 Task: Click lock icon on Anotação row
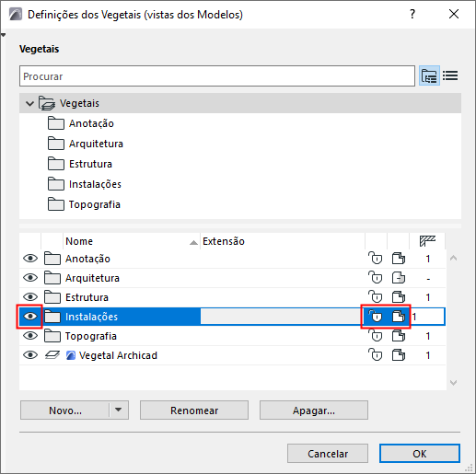[376, 259]
